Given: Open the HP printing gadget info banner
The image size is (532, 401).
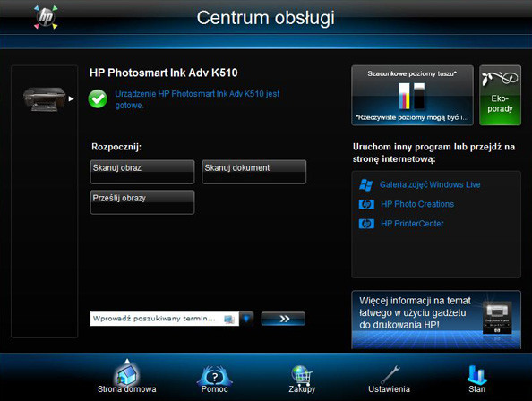Looking at the screenshot, I should tap(436, 320).
